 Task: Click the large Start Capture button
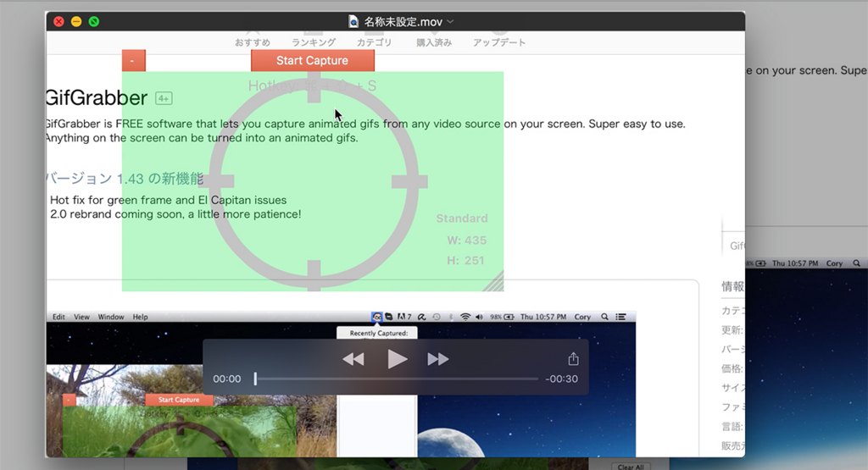(x=312, y=60)
